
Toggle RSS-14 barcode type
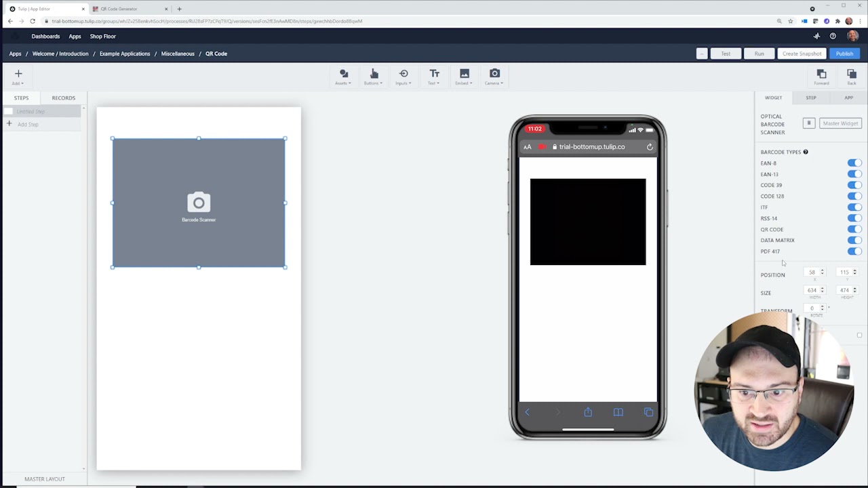854,218
